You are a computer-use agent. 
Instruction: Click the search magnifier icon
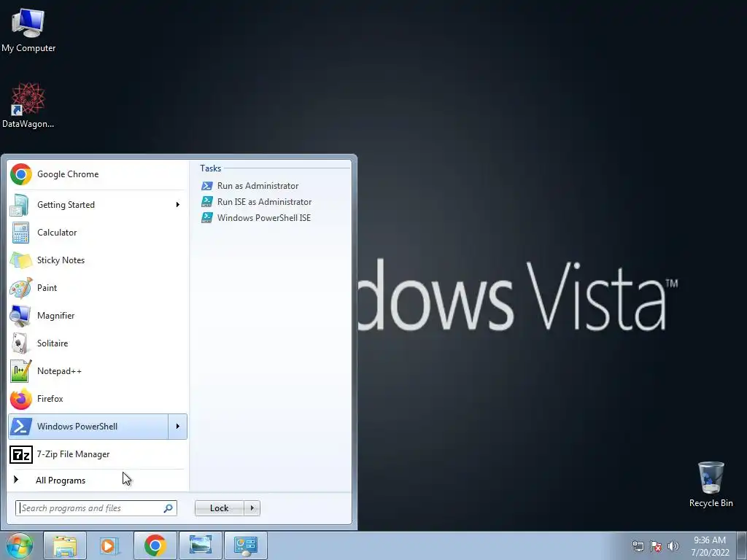pos(169,508)
